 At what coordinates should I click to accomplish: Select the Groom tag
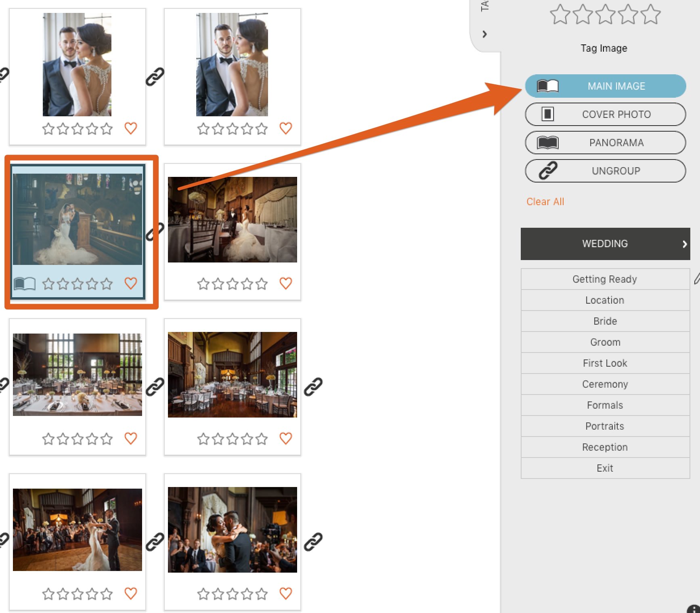coord(605,342)
